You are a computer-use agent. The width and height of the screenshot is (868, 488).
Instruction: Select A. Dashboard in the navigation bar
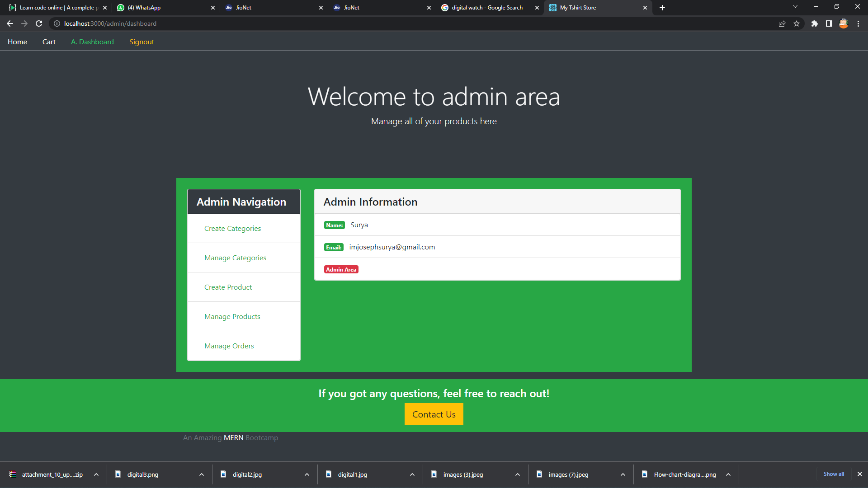point(92,42)
